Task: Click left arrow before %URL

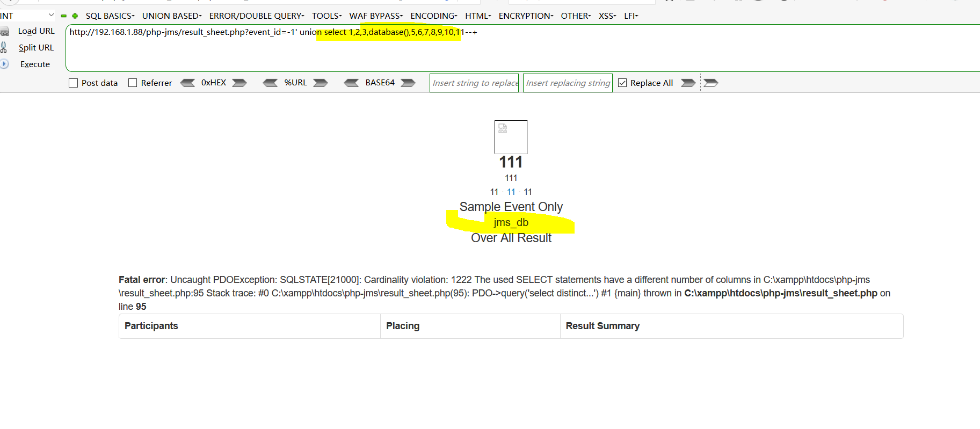Action: click(270, 83)
